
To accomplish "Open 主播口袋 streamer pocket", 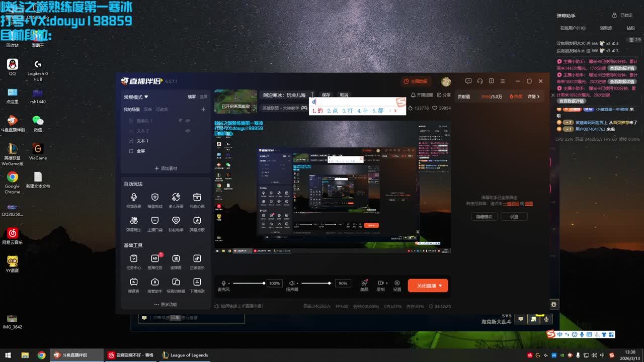I will pyautogui.click(x=155, y=223).
